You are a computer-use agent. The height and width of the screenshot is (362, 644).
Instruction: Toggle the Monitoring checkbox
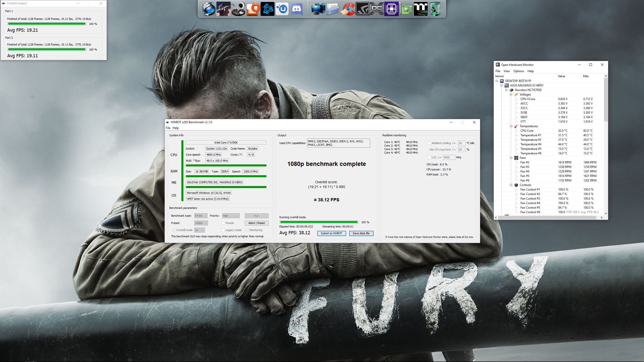tap(247, 230)
